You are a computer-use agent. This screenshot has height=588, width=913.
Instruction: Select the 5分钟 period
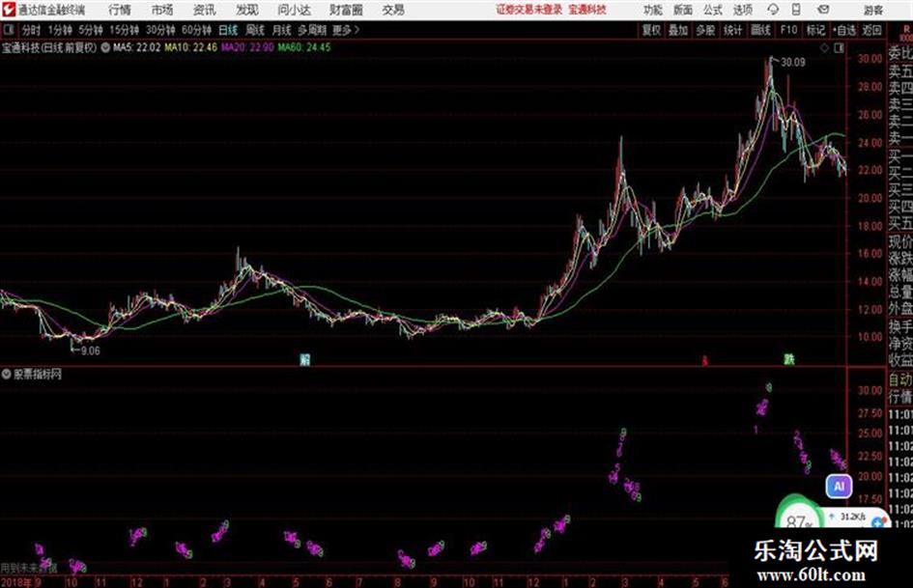[x=91, y=30]
